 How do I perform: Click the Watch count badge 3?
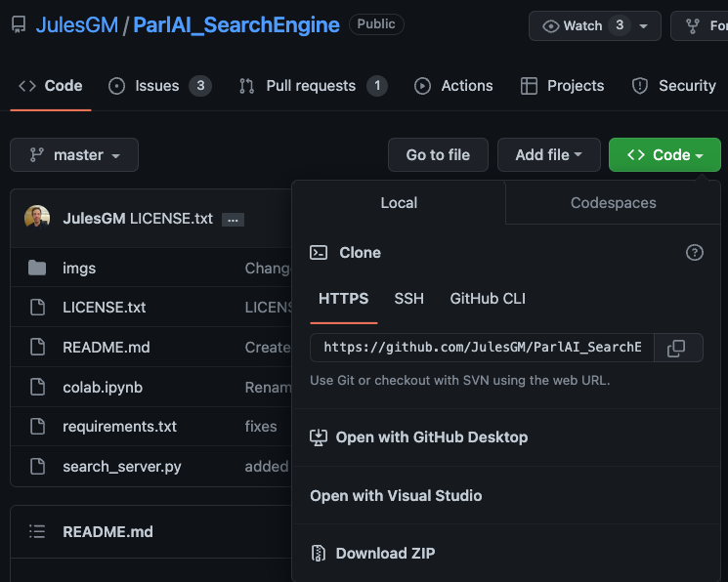click(620, 25)
